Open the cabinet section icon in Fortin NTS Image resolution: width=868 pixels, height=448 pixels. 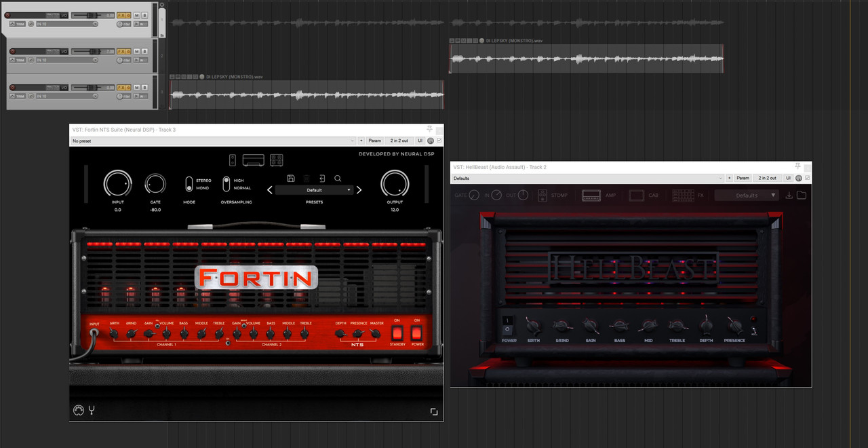(x=276, y=160)
